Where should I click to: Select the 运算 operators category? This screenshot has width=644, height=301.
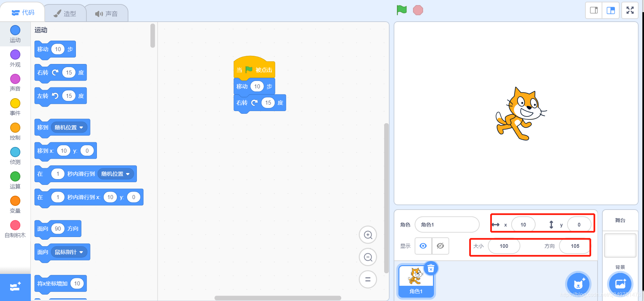point(15,180)
